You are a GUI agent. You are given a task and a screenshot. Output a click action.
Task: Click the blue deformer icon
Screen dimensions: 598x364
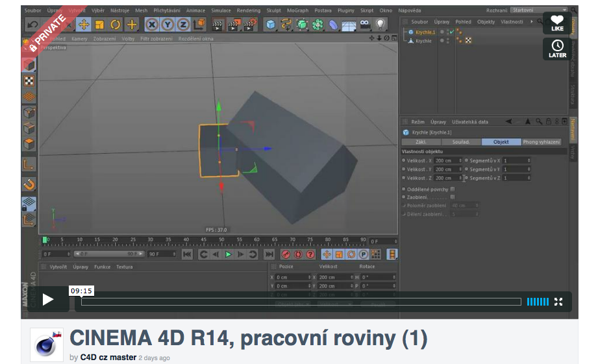tap(333, 25)
